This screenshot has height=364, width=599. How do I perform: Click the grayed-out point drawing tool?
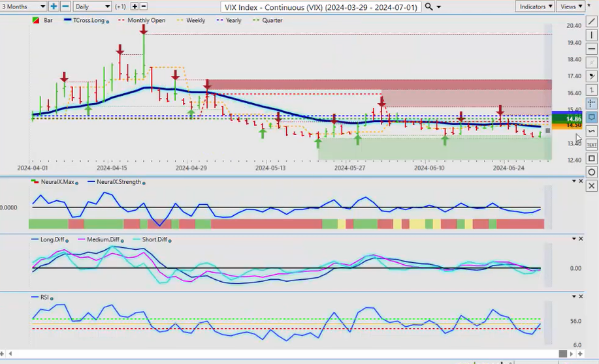click(591, 63)
